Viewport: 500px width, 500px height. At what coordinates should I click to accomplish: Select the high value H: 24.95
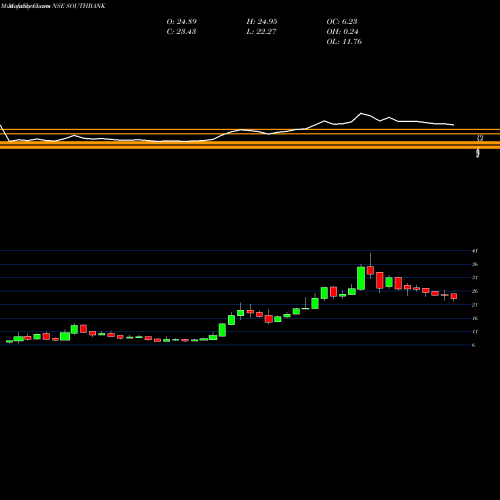click(x=262, y=22)
